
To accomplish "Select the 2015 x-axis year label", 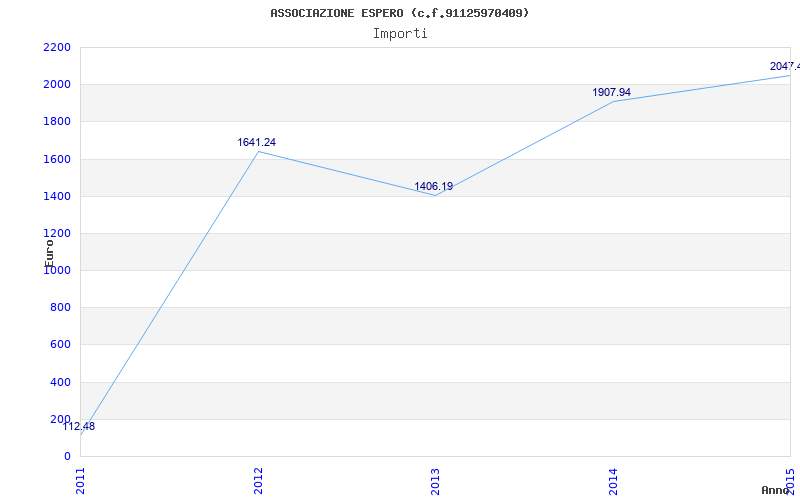I will tap(790, 479).
